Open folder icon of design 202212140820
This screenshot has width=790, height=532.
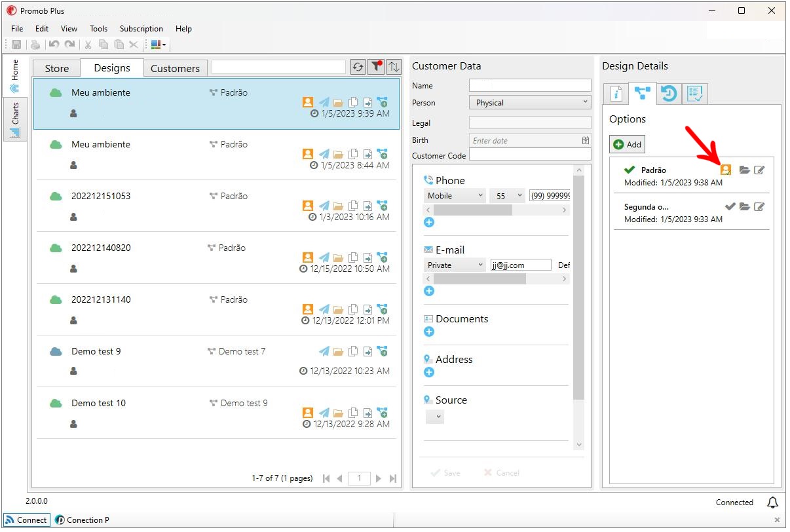coord(338,257)
